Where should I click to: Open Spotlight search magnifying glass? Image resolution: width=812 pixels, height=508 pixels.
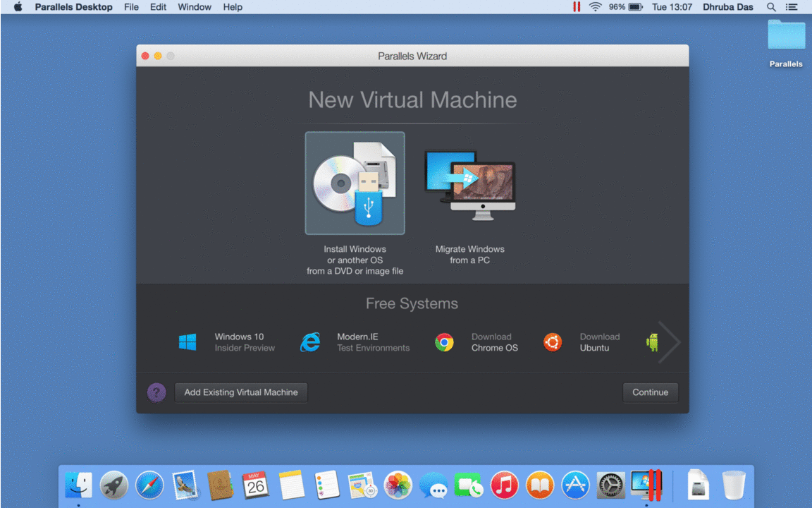pyautogui.click(x=771, y=7)
